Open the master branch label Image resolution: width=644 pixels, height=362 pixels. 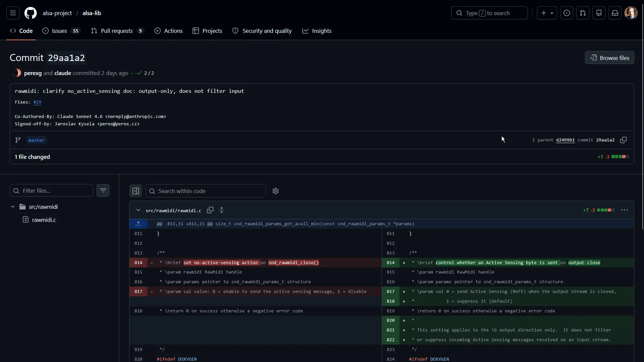36,140
